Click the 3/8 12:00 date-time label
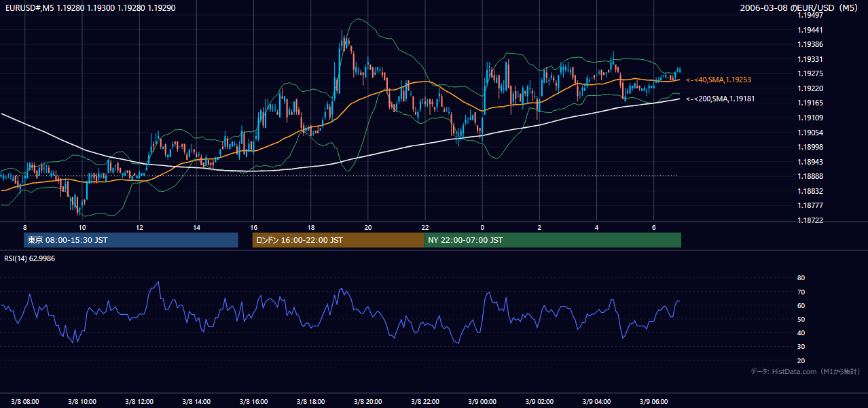This screenshot has height=408, width=868. pyautogui.click(x=139, y=401)
